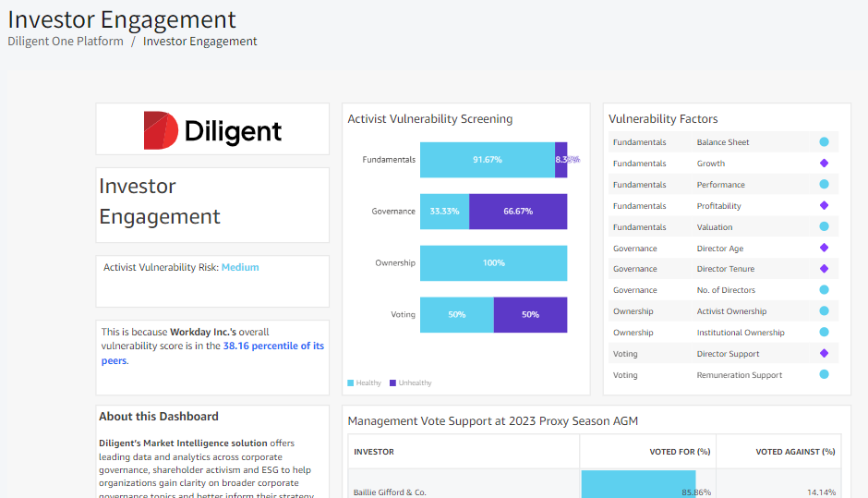The width and height of the screenshot is (868, 498).
Task: Click the Activist Ownership circle indicator
Action: click(x=824, y=311)
